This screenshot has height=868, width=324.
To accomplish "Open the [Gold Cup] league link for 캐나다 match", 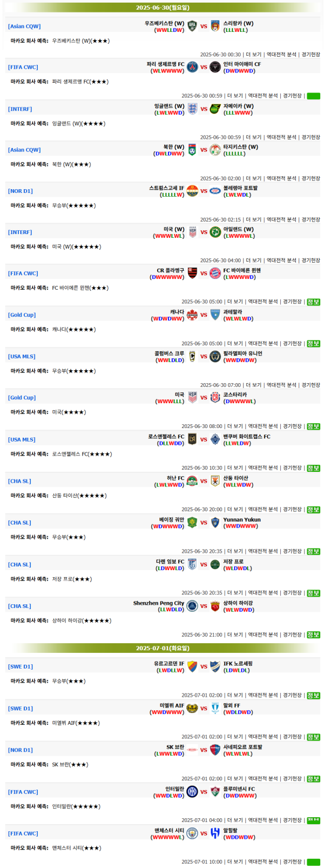I will tap(22, 315).
